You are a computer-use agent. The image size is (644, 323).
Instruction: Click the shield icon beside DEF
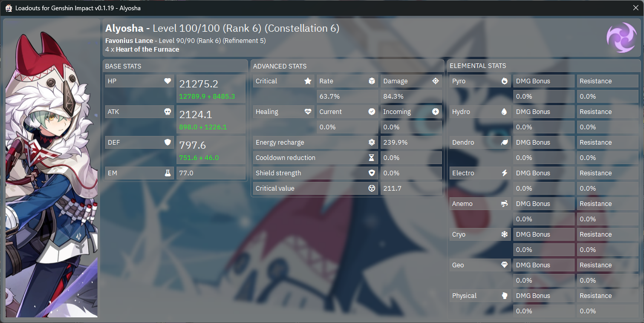167,143
